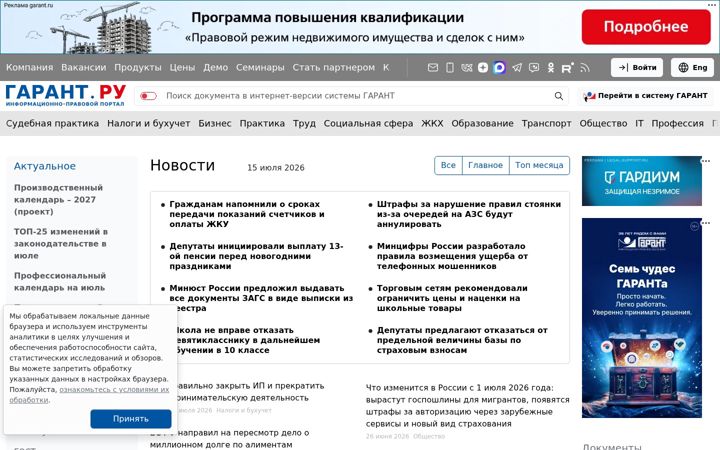Open the Актуальное sidebar heading
Viewport: 720px width, 450px height.
45,166
